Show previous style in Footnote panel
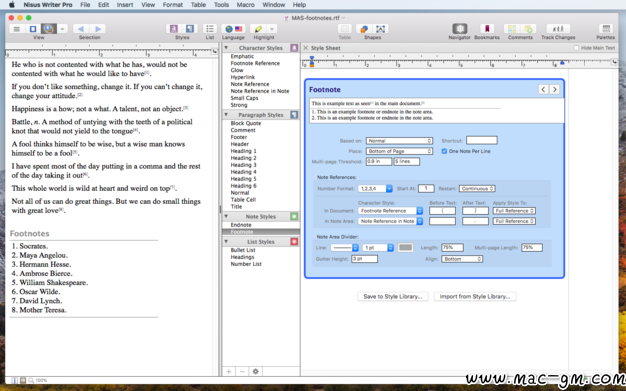626x391 pixels. 543,89
